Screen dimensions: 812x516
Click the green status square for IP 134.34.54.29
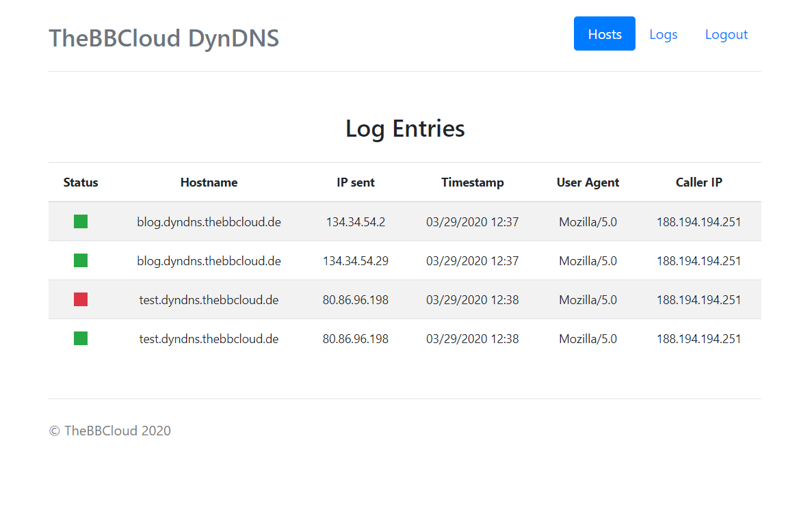click(81, 260)
